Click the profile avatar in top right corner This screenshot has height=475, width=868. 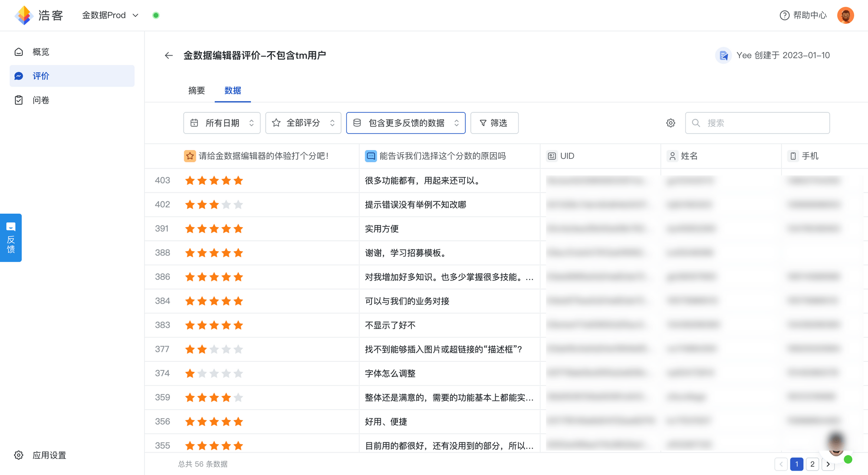845,15
